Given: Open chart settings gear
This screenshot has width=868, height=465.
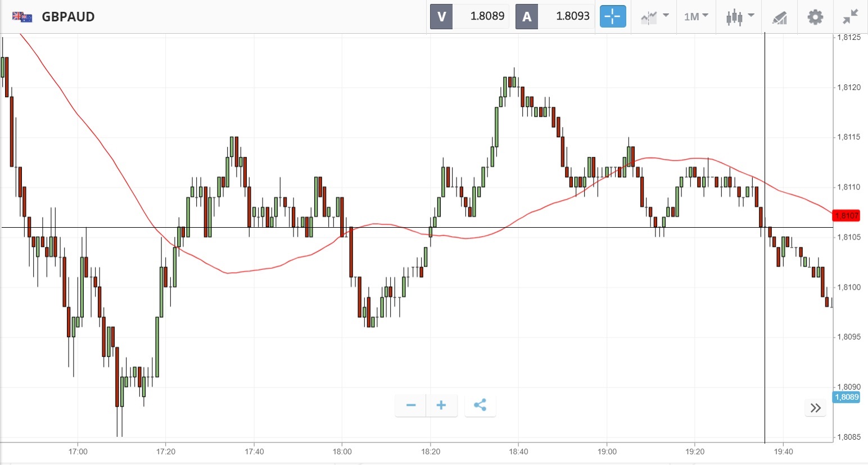Looking at the screenshot, I should click(815, 16).
